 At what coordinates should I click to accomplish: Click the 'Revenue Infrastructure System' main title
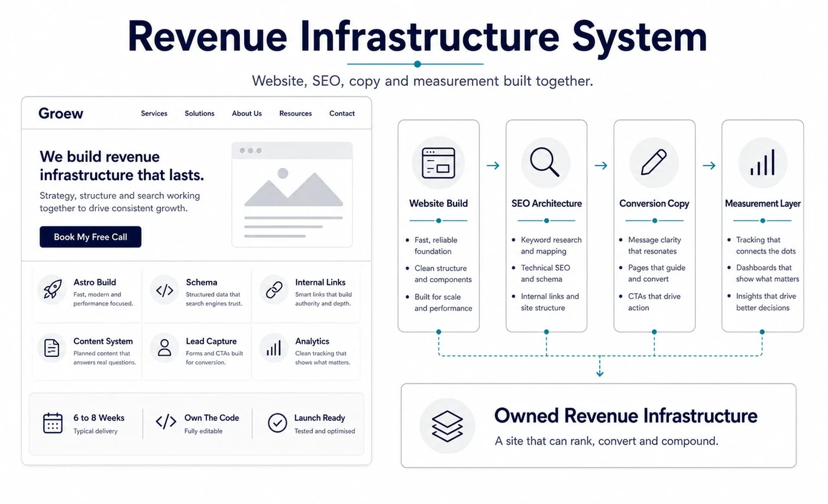click(417, 35)
